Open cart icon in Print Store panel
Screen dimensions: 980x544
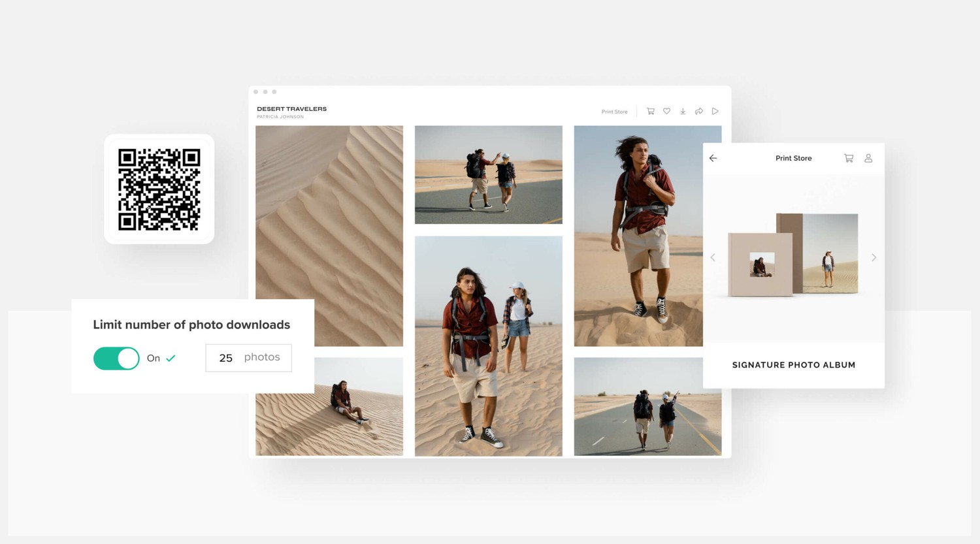point(849,158)
